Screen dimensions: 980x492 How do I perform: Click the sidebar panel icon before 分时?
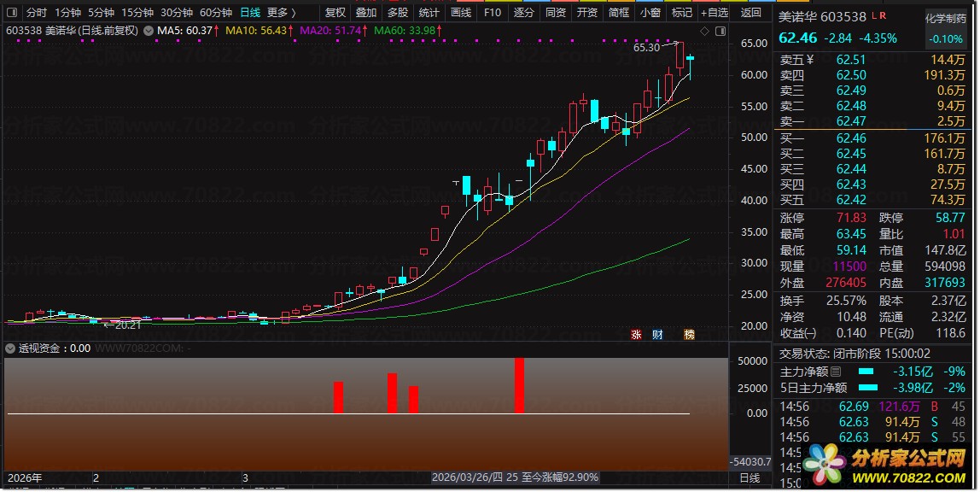12,13
